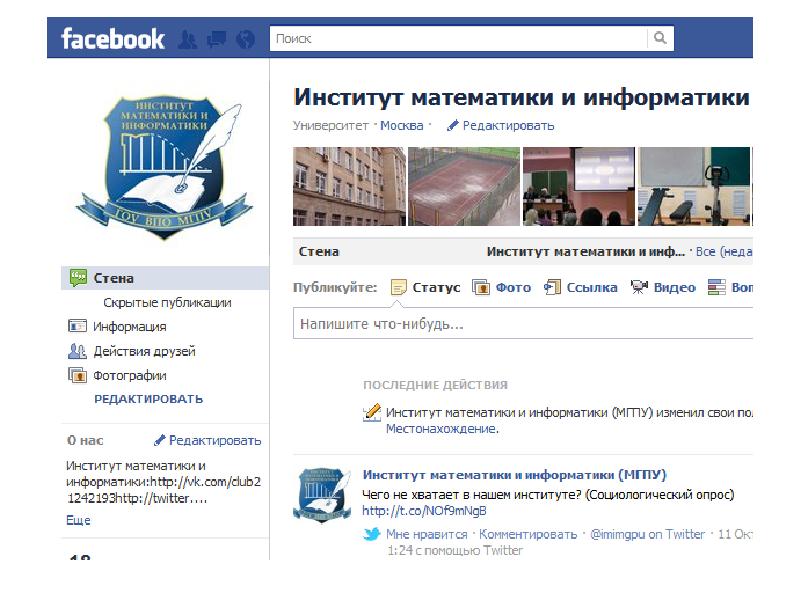Open the messages icon in header
This screenshot has width=800, height=600.
pyautogui.click(x=216, y=39)
